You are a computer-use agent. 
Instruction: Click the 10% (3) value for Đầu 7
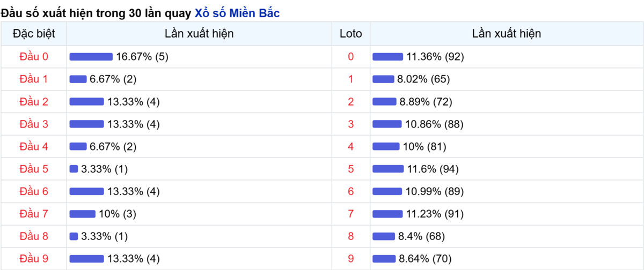(x=118, y=214)
